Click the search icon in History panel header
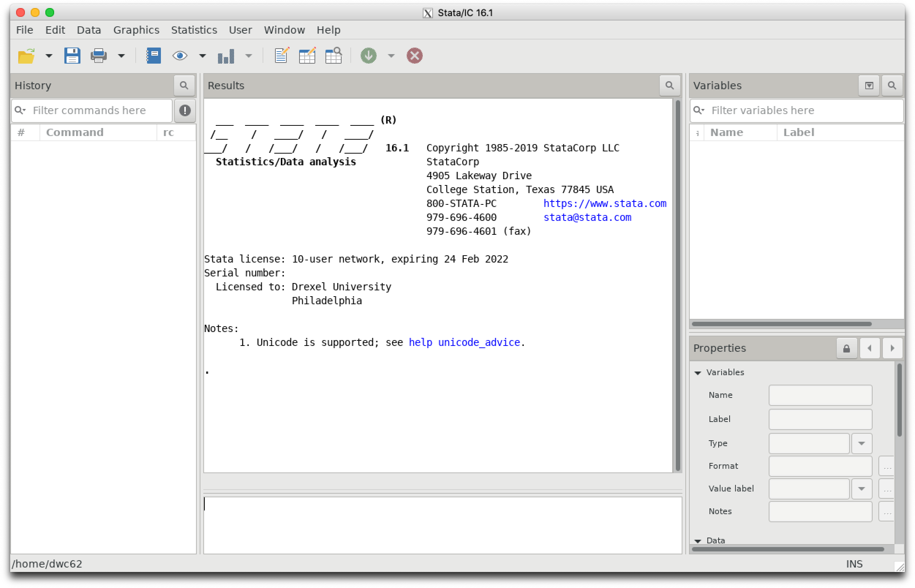The image size is (915, 588). point(184,85)
